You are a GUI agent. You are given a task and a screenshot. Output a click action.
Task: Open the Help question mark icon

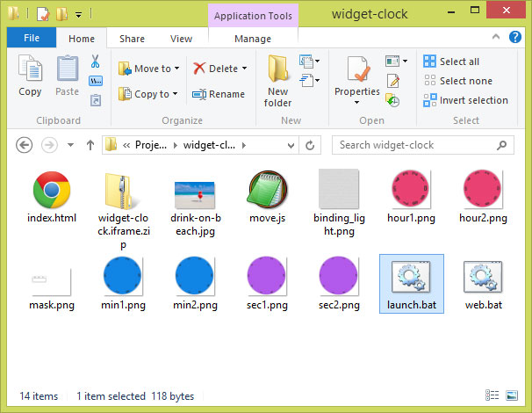[x=518, y=38]
